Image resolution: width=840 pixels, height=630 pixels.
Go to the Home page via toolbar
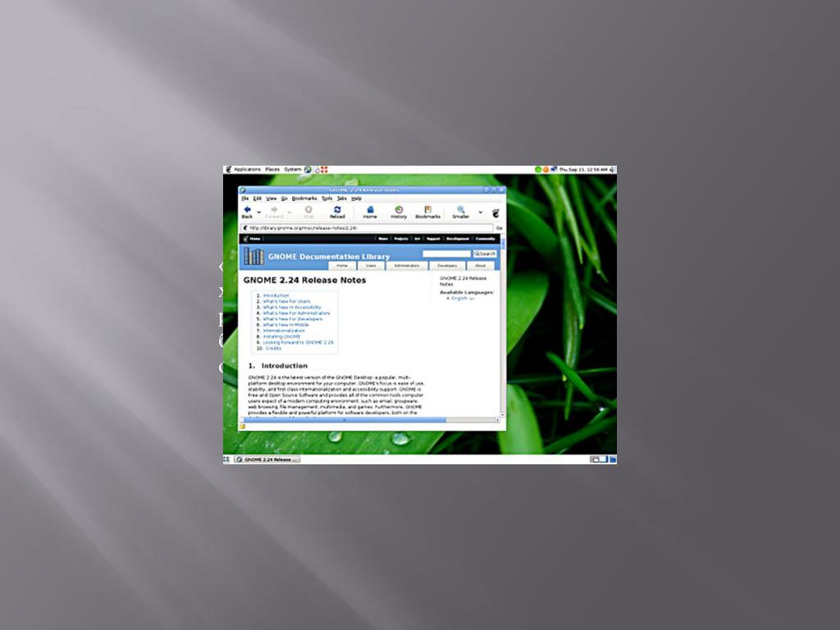tap(370, 211)
